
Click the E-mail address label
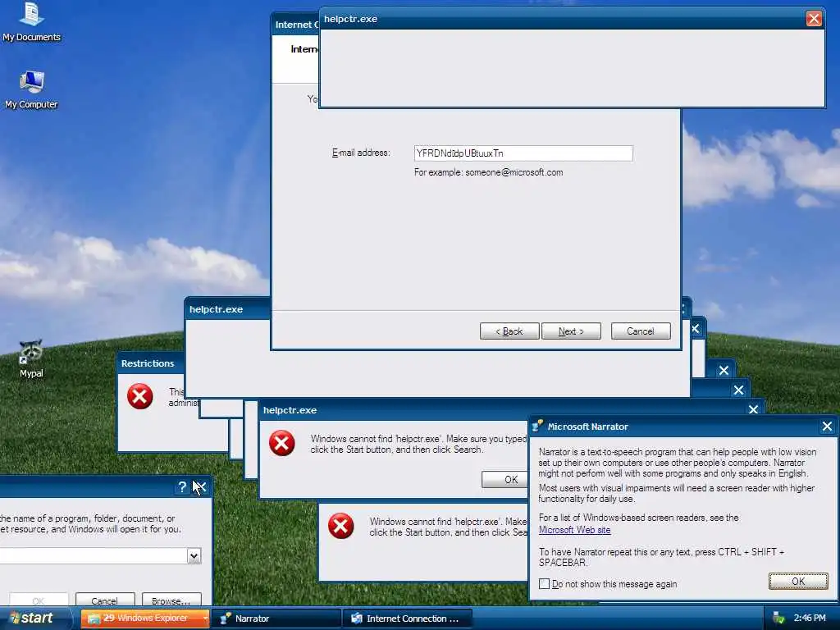point(361,153)
